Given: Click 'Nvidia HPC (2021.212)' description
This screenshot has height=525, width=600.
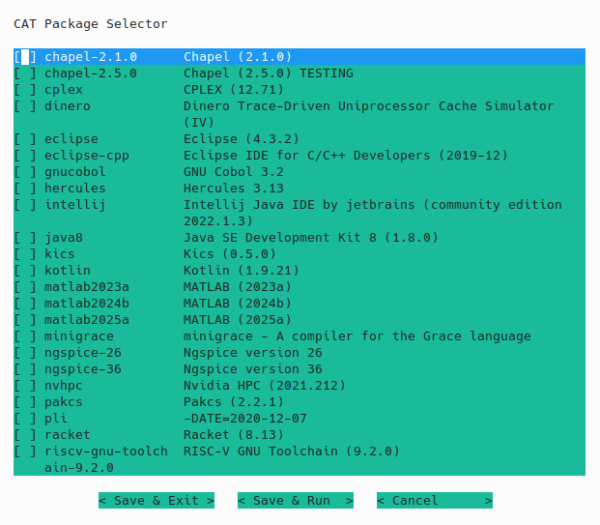Looking at the screenshot, I should pos(264,386).
